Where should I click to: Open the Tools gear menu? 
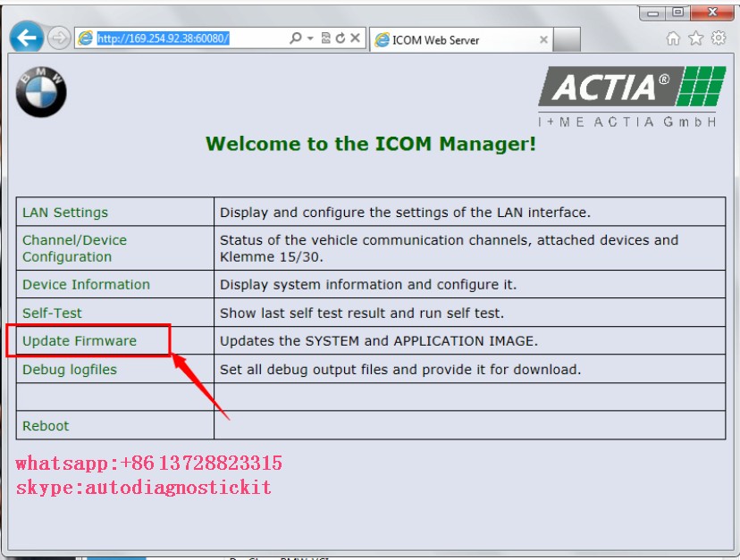[719, 38]
